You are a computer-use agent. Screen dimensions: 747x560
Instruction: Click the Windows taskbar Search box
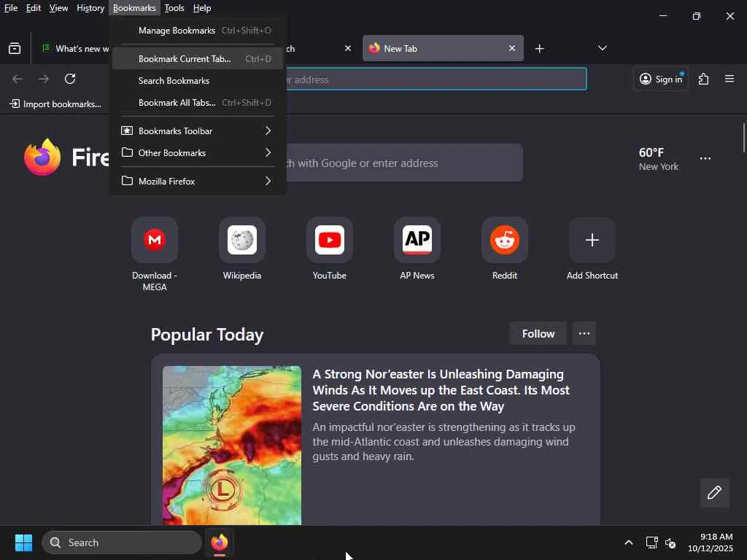[x=122, y=542]
